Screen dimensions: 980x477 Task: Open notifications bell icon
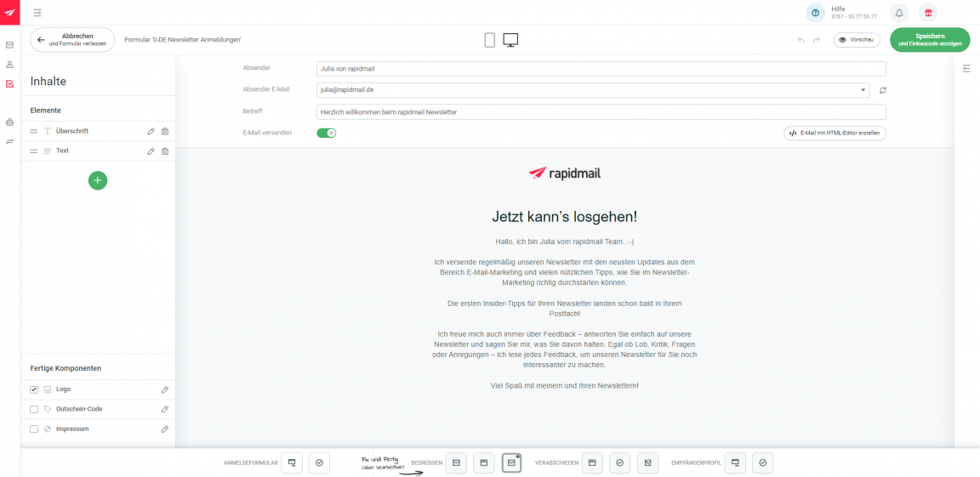click(x=899, y=13)
